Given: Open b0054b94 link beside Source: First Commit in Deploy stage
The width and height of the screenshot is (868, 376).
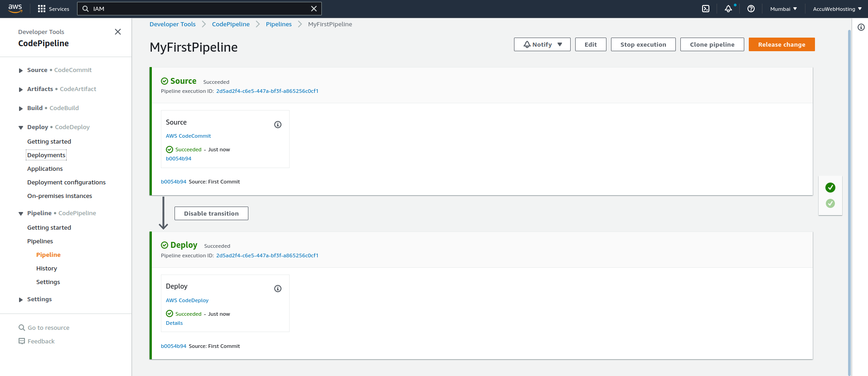Looking at the screenshot, I should (x=174, y=346).
